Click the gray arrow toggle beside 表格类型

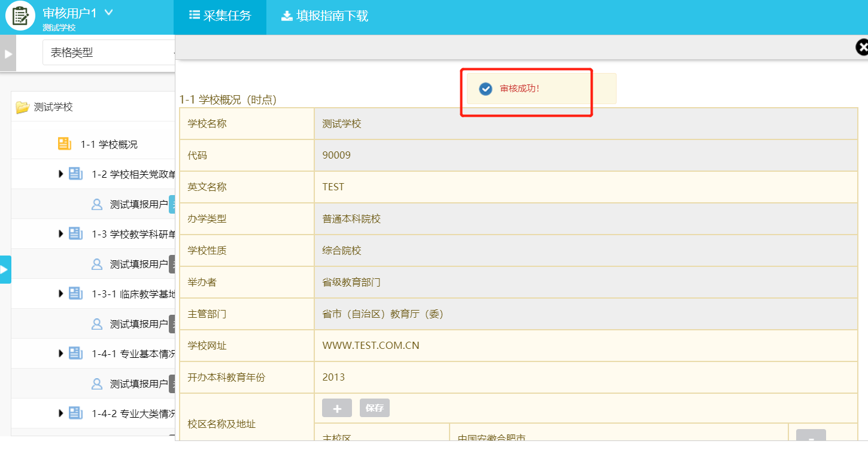point(8,53)
